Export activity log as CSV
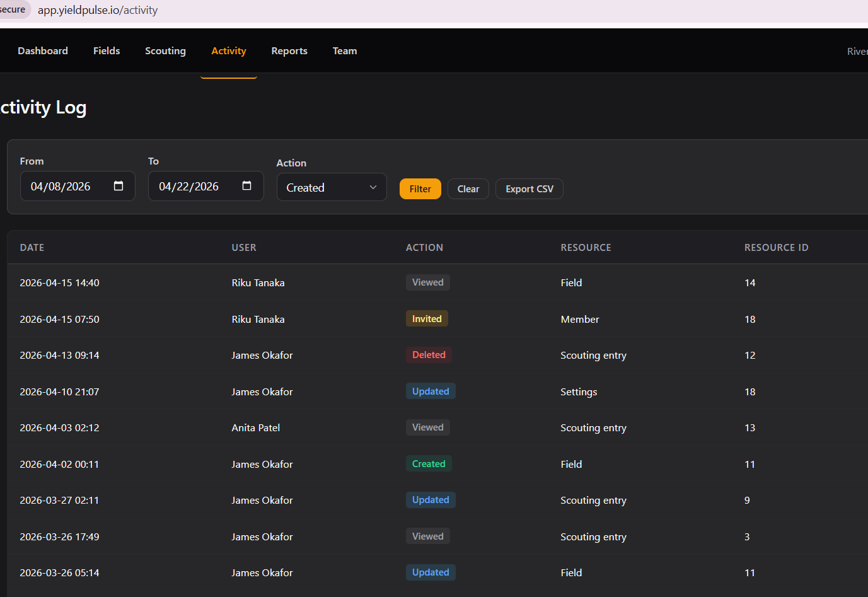The image size is (868, 597). [529, 188]
